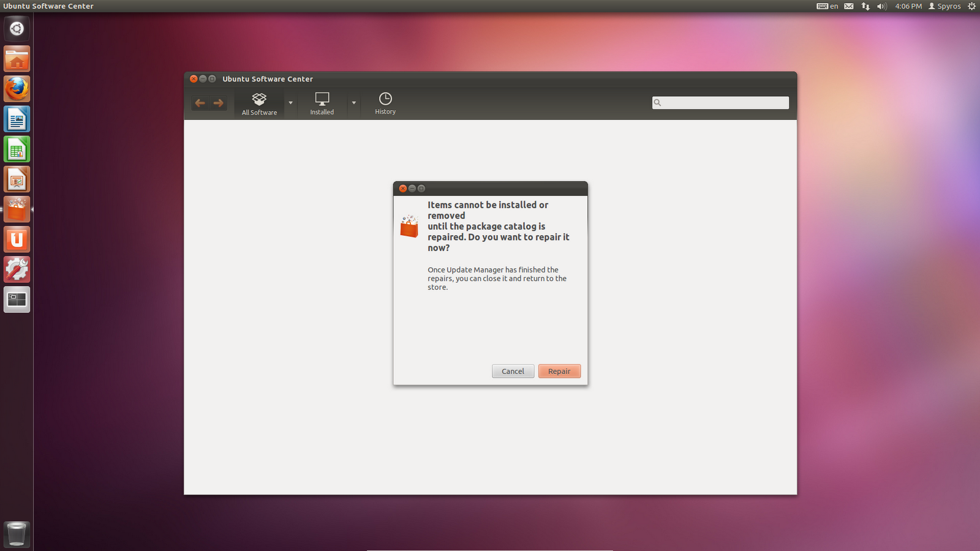Viewport: 980px width, 551px height.
Task: Open the sound volume indicator
Action: [x=881, y=6]
